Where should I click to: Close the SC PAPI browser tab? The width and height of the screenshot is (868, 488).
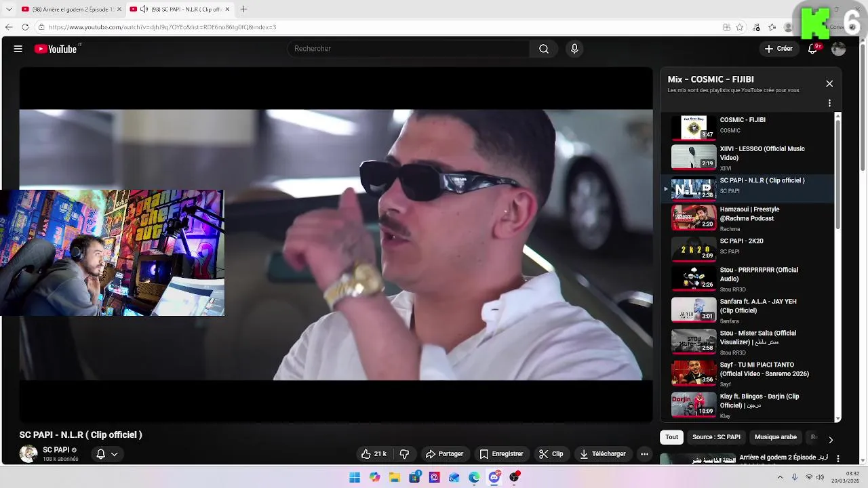[227, 9]
